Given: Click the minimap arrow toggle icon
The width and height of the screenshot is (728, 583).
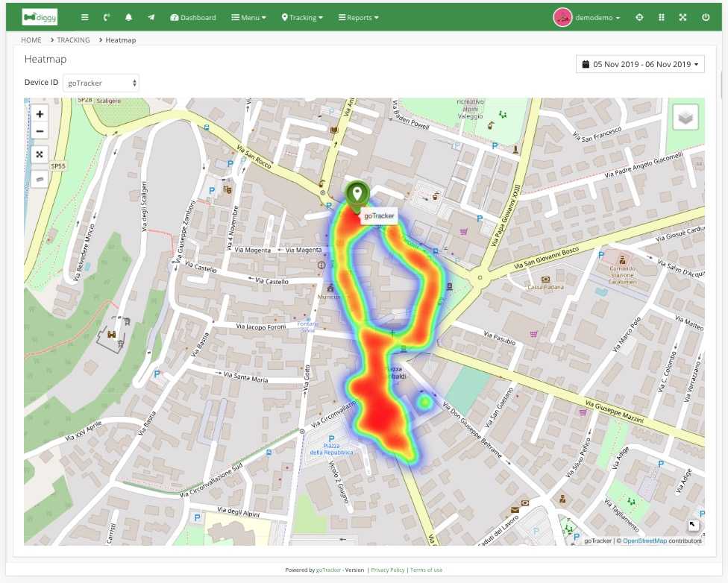Looking at the screenshot, I should [693, 525].
